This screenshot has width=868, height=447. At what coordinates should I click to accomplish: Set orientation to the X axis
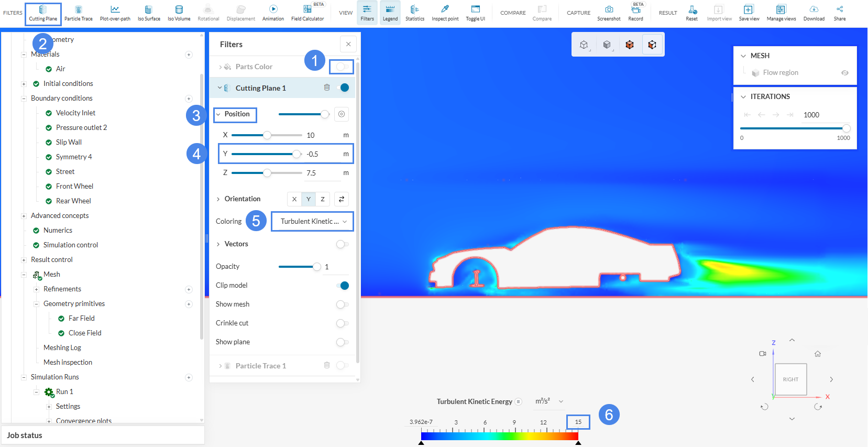click(294, 199)
